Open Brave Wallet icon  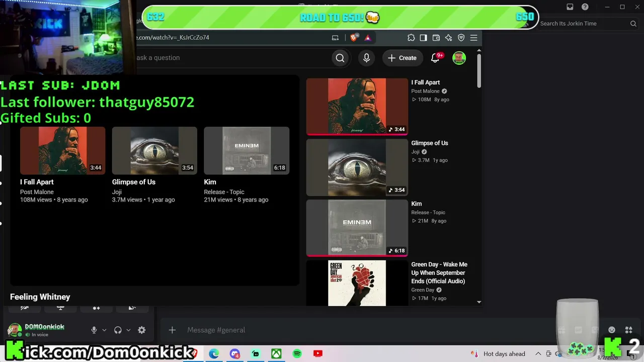[x=436, y=38]
